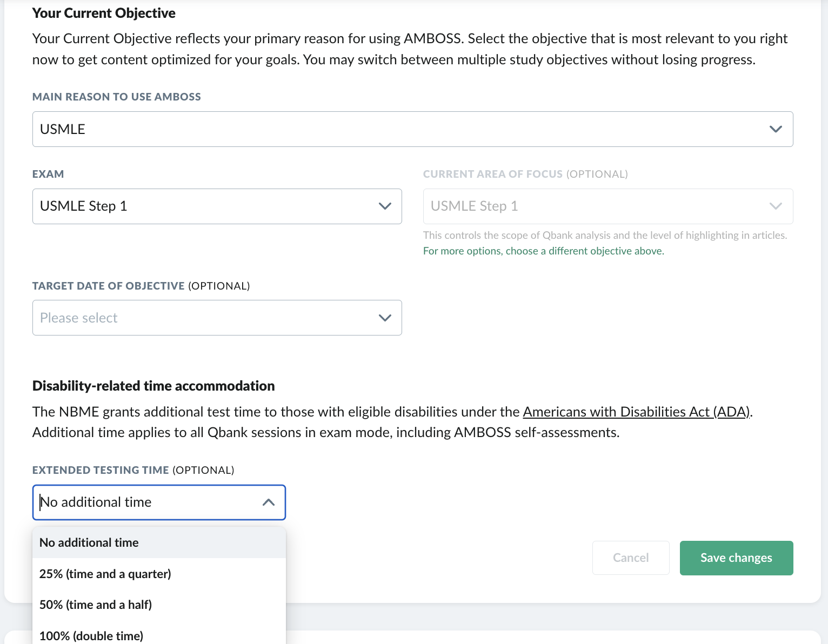828x644 pixels.
Task: Click the disabled USMLE Step 1 focus field
Action: (x=540, y=206)
